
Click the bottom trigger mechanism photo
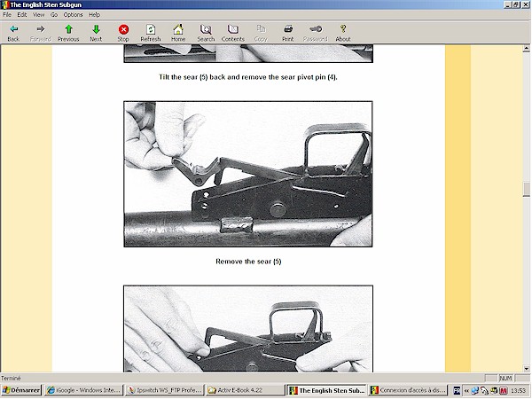click(248, 329)
